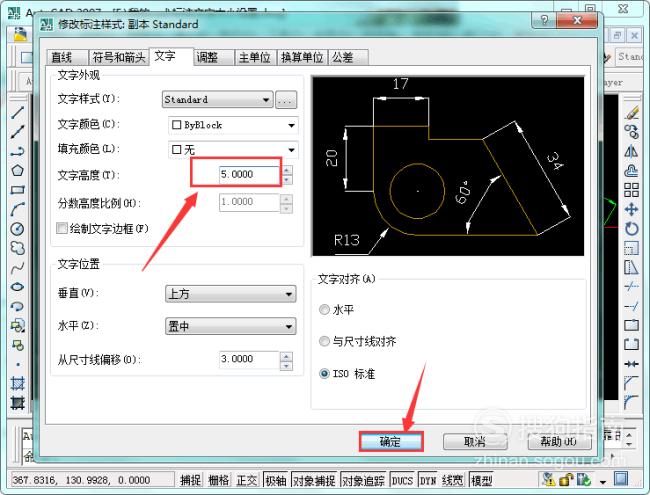Select the Revision Cloud tool

tap(17, 248)
